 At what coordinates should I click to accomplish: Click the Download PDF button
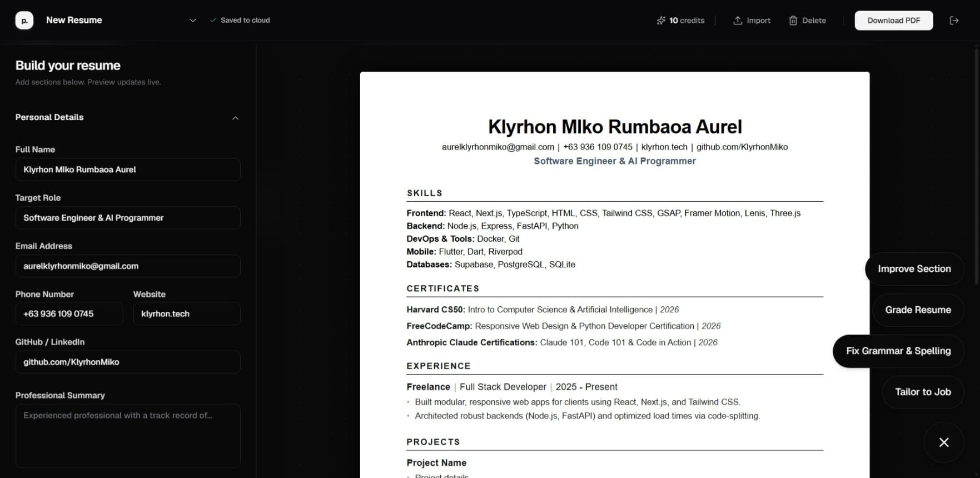[894, 21]
